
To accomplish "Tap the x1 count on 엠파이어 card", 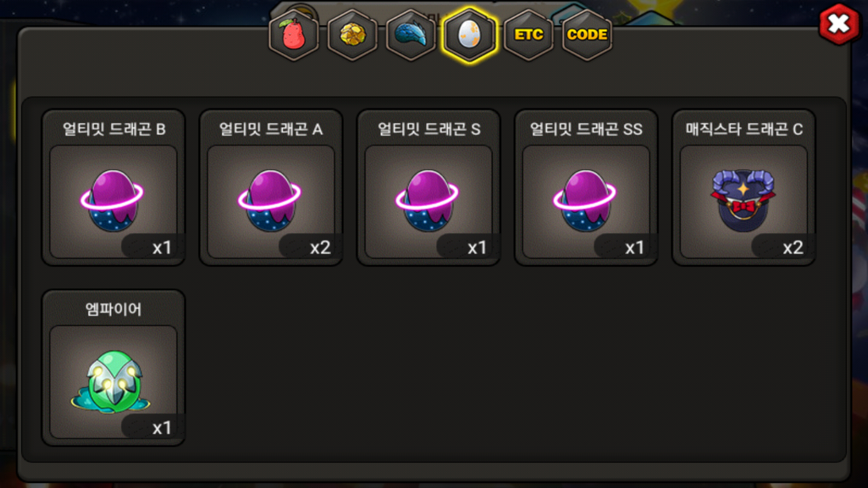I will 162,428.
